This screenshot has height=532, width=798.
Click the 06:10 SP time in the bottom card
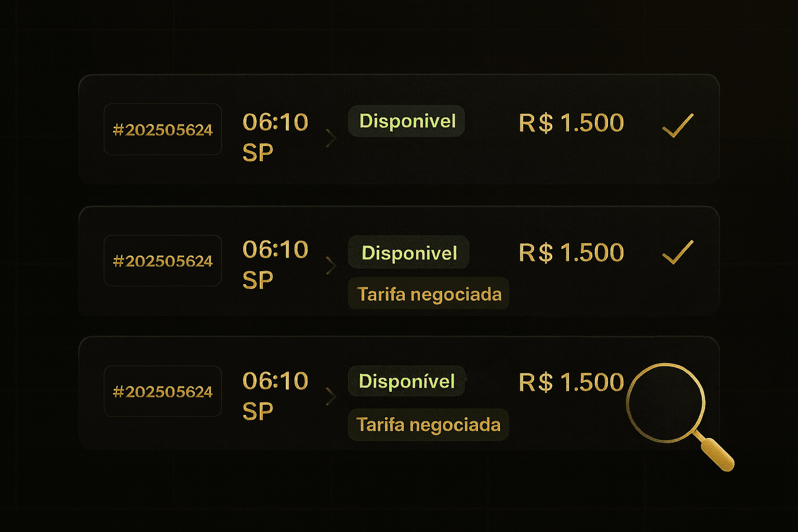(275, 396)
